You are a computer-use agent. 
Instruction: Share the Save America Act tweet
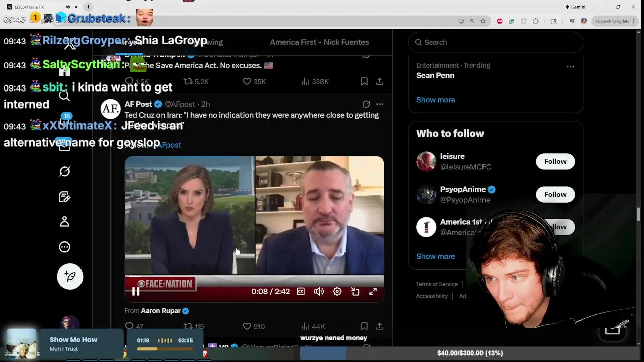coord(380,81)
